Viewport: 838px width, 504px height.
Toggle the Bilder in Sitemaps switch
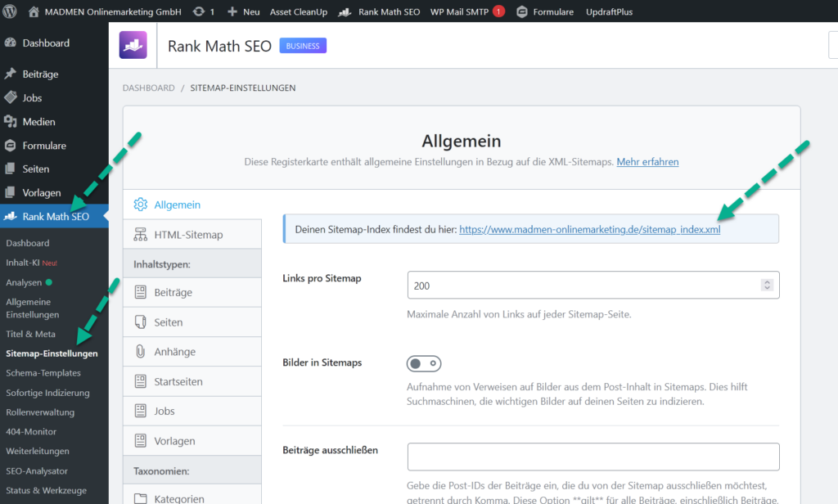pyautogui.click(x=424, y=363)
